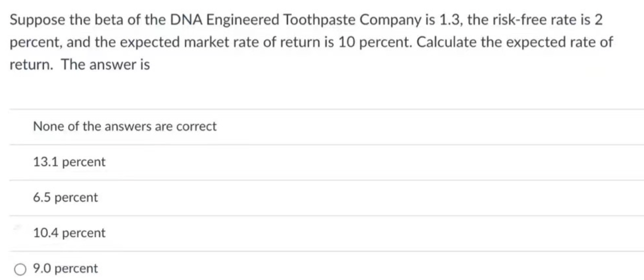The image size is (644, 280).
Task: Click the '9.0 percent' label text
Action: click(65, 269)
